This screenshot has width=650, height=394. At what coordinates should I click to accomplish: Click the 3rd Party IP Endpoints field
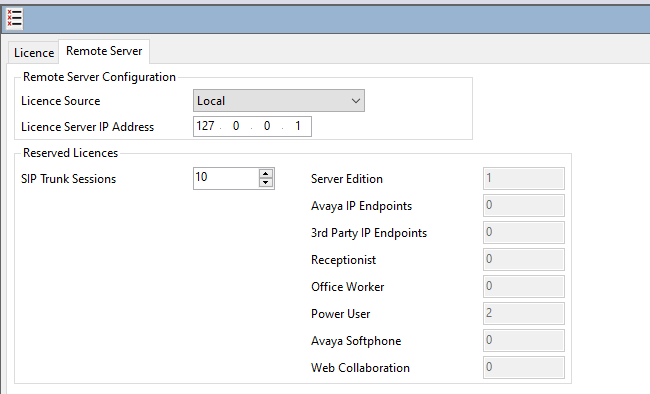click(524, 232)
